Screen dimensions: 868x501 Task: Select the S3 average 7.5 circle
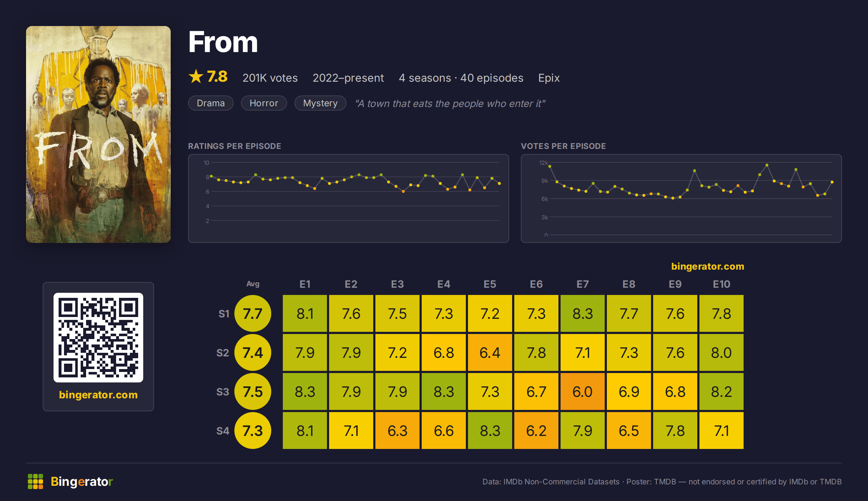253,391
